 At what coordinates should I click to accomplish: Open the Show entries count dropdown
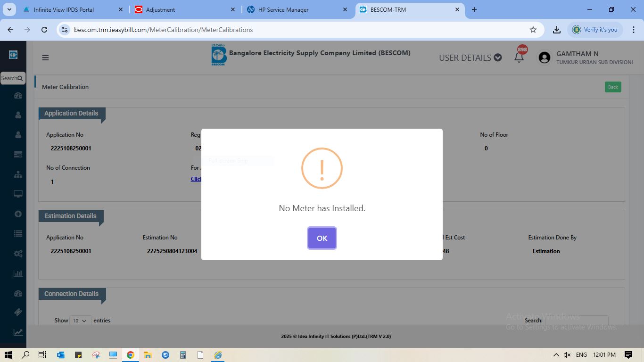click(x=80, y=321)
